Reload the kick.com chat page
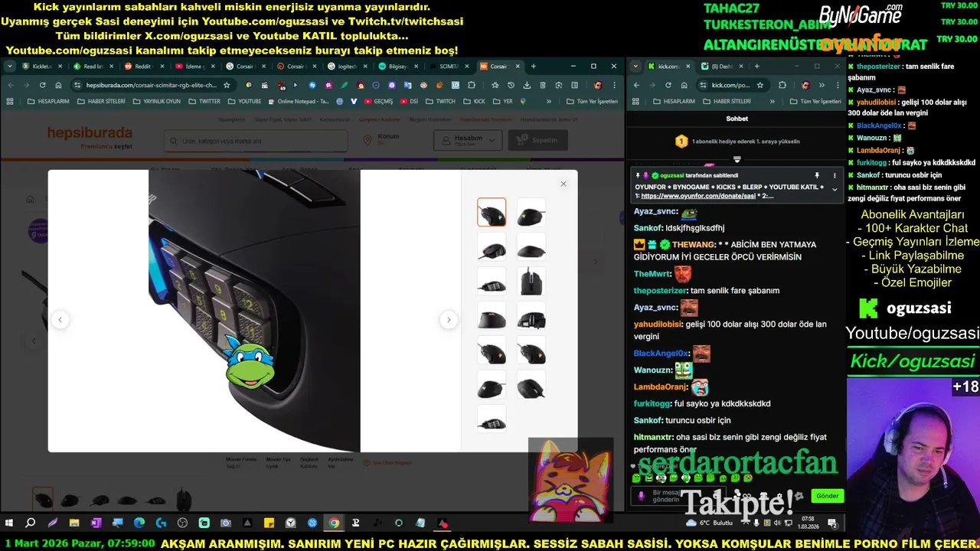 (668, 85)
